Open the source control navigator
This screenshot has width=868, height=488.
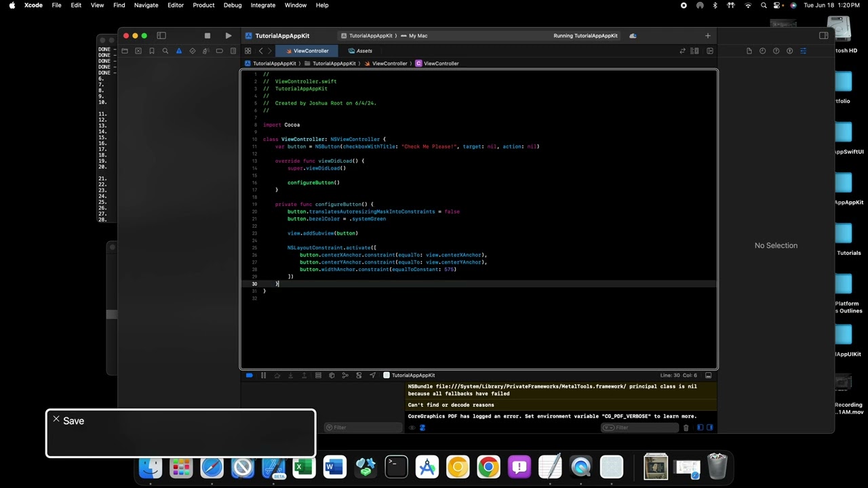[138, 51]
